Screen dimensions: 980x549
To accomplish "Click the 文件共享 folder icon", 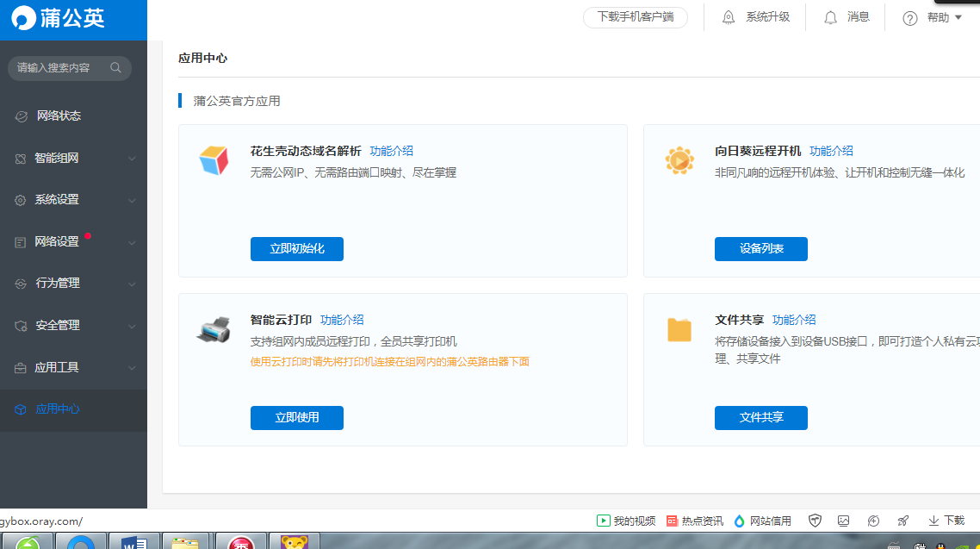I will (679, 330).
